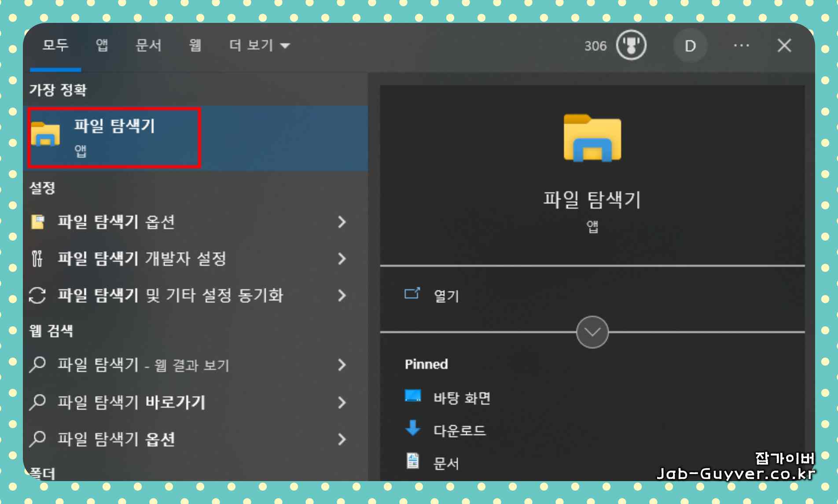This screenshot has width=838, height=504.
Task: Expand arrow for 파일 탐색기 개발자 설정
Action: pos(342,258)
